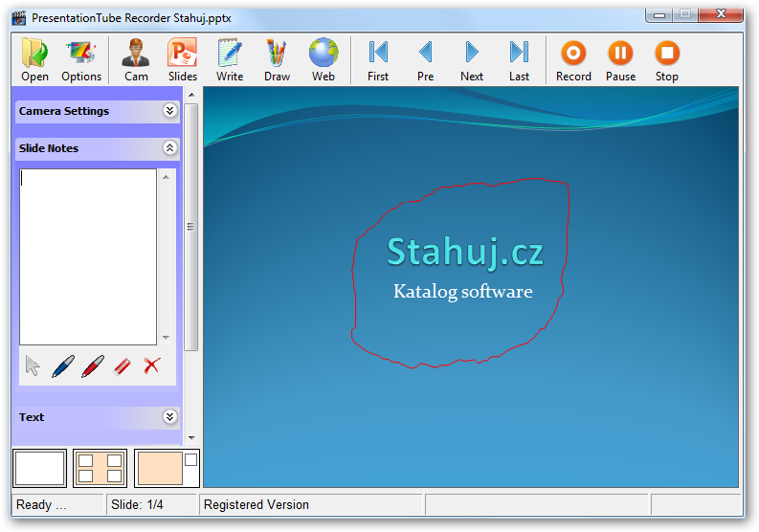Image resolution: width=759 pixels, height=532 pixels.
Task: Click the Camera Settings header label
Action: point(64,111)
